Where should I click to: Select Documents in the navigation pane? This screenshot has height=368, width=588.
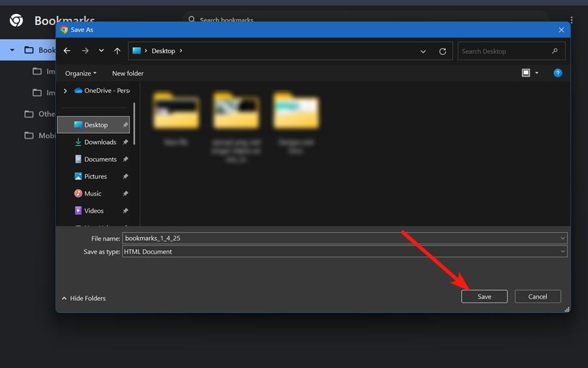coord(95,159)
